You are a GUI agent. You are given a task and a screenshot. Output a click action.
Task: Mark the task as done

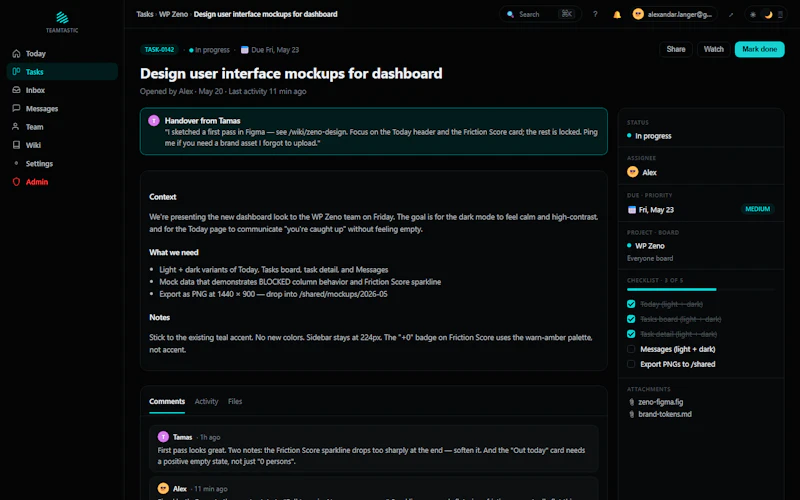[x=759, y=49]
